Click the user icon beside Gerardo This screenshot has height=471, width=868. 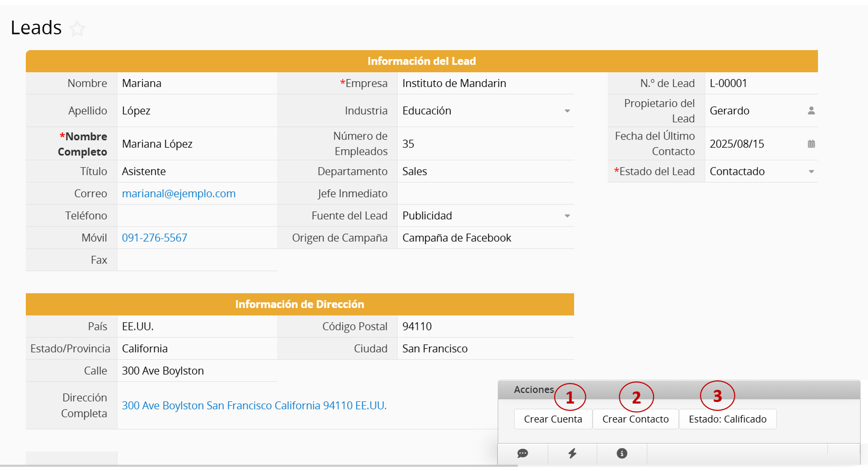click(x=811, y=111)
